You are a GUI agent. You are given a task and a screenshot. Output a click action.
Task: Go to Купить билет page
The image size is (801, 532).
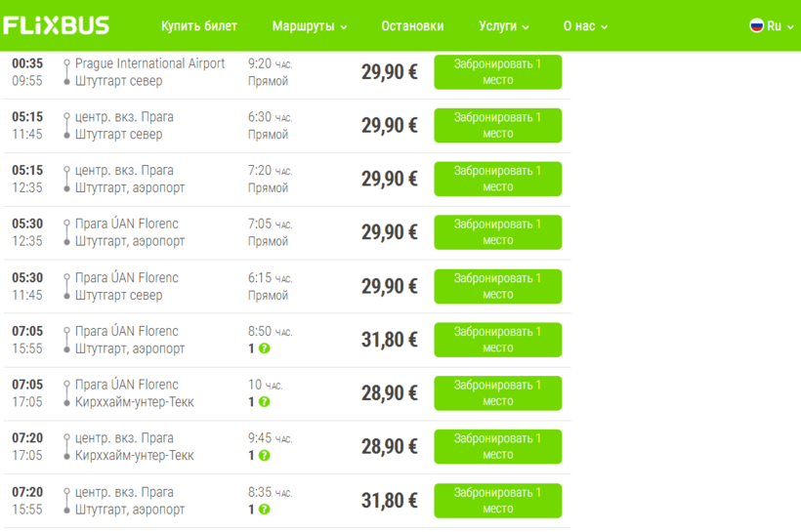point(199,26)
